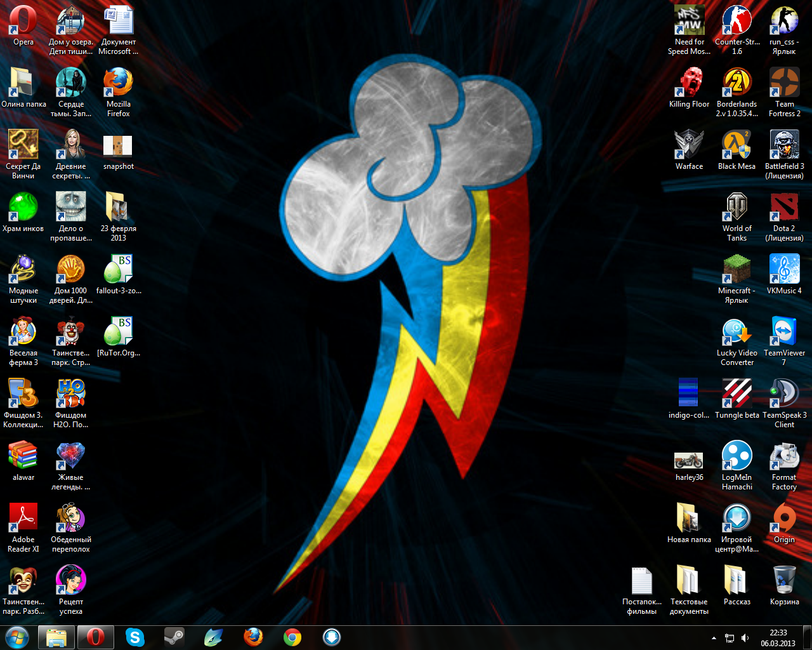Viewport: 812px width, 650px height.
Task: Open Секрет Да Винчи game shortcut
Action: tap(23, 154)
